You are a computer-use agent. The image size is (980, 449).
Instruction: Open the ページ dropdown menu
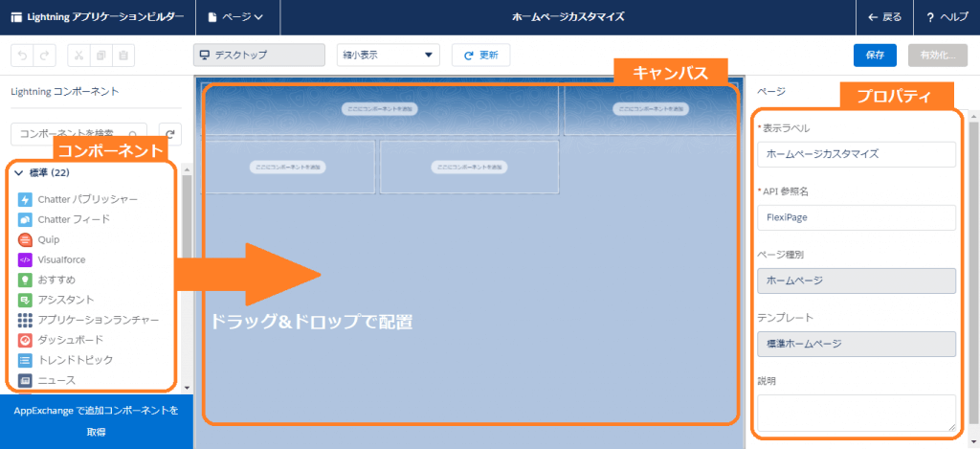(x=237, y=17)
